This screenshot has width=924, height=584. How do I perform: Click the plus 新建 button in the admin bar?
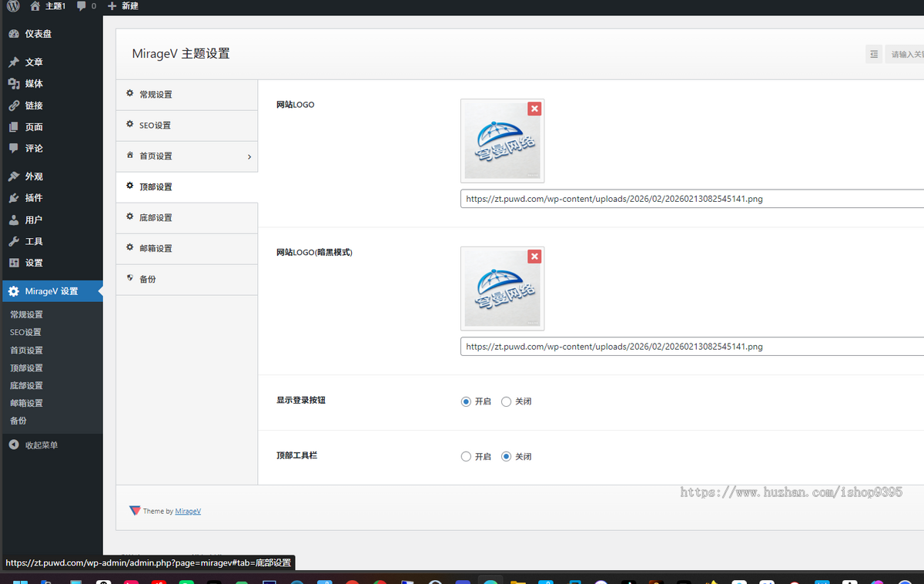[x=123, y=6]
